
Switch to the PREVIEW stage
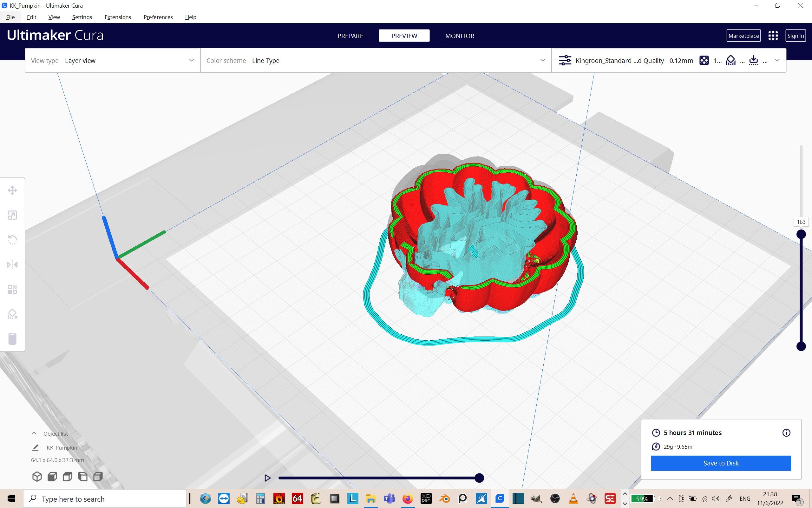pyautogui.click(x=404, y=36)
